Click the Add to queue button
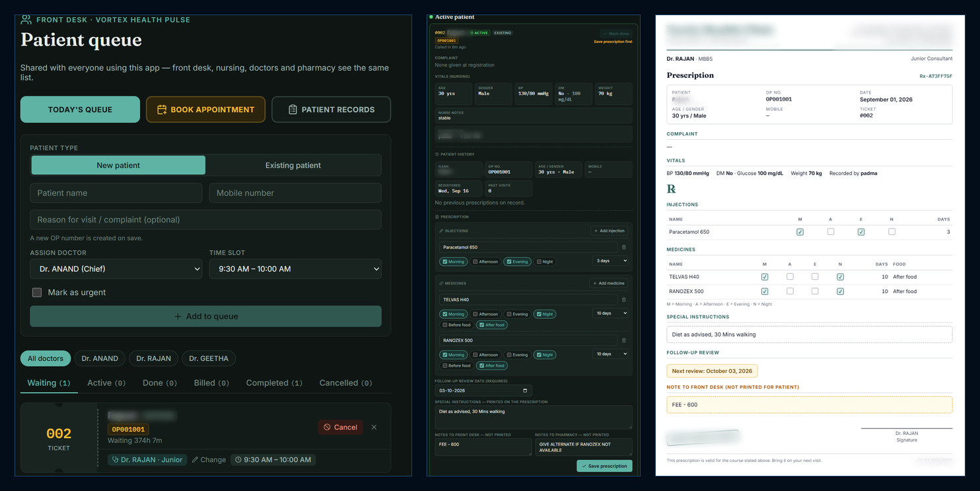The image size is (980, 491). (205, 316)
